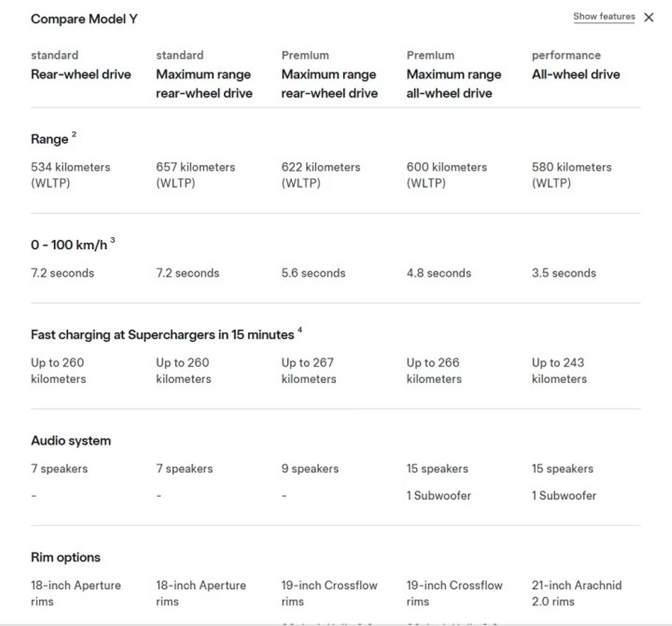
Task: Close the Compare Model Y panel
Action: 648,17
